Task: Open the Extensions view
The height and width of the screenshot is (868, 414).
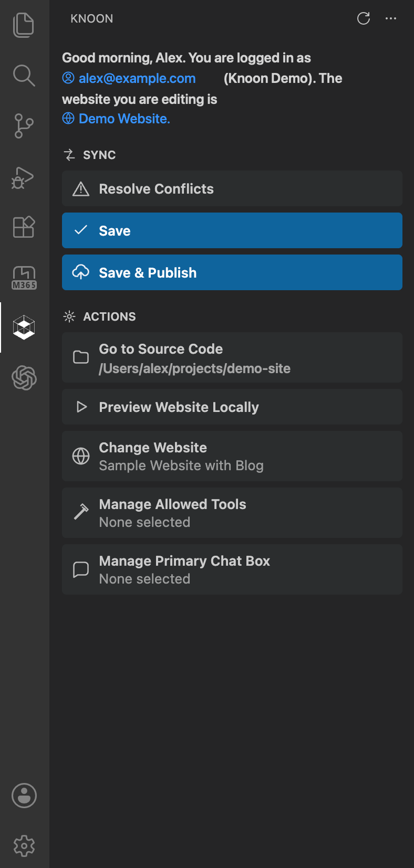Action: (x=24, y=227)
